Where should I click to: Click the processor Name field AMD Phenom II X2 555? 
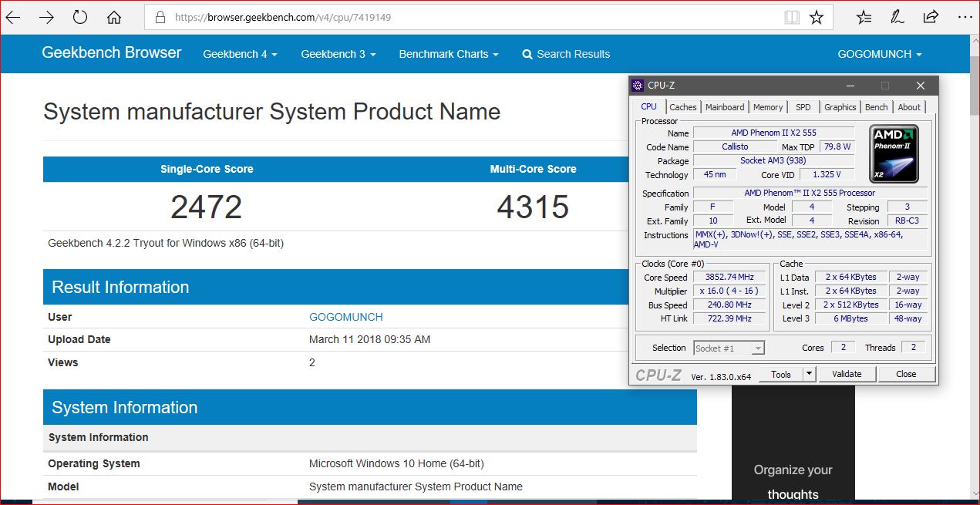pyautogui.click(x=773, y=133)
